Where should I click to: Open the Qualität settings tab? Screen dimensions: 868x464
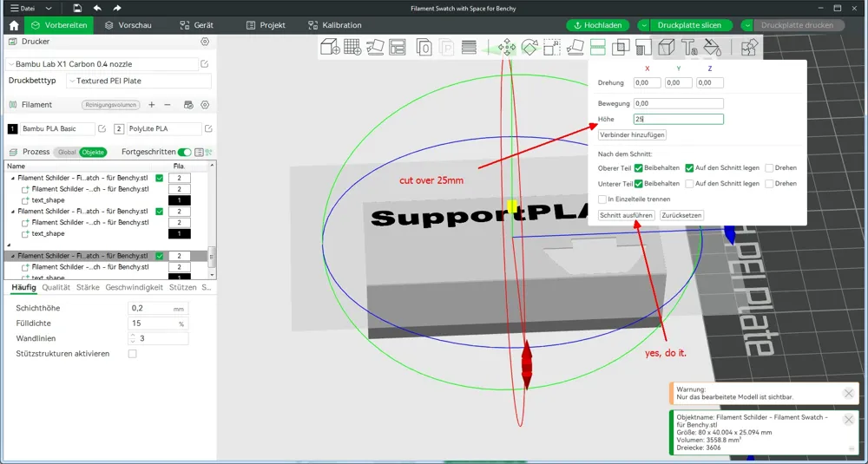[x=56, y=287]
